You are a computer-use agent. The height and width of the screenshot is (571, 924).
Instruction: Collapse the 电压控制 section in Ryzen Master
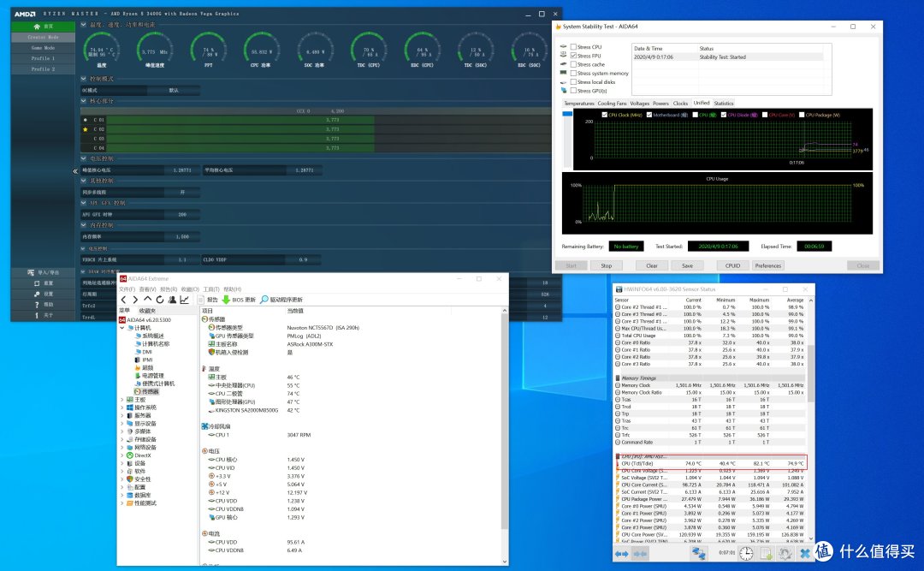click(83, 158)
